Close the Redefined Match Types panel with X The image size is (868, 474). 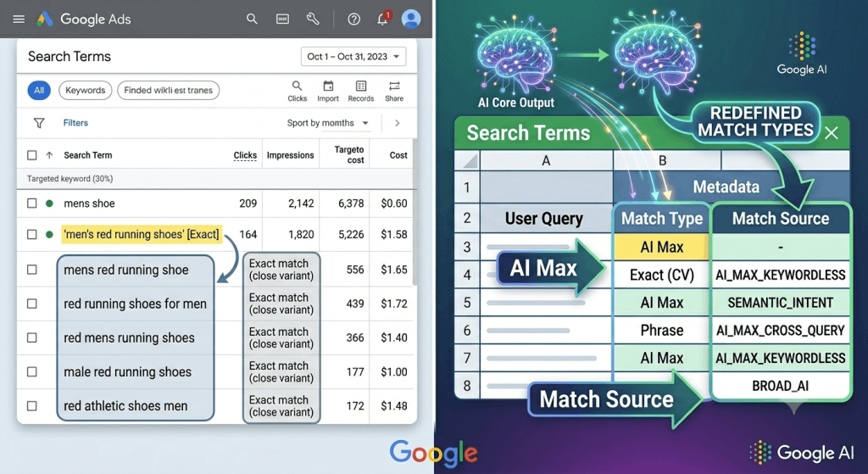click(832, 133)
